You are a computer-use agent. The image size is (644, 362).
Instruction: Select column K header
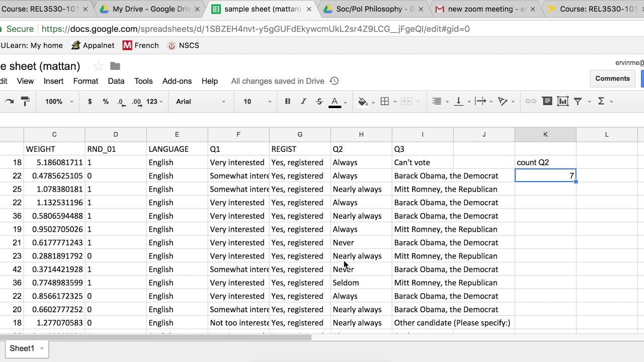[545, 134]
